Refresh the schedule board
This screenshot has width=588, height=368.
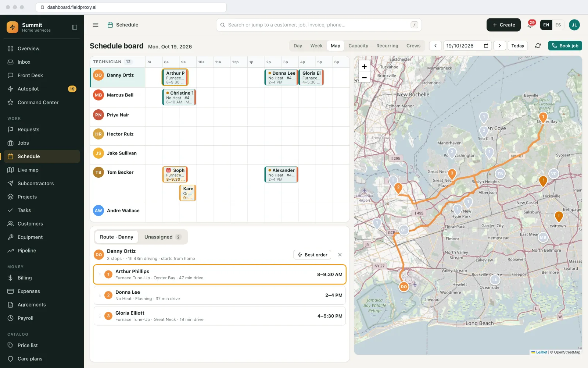coord(538,46)
